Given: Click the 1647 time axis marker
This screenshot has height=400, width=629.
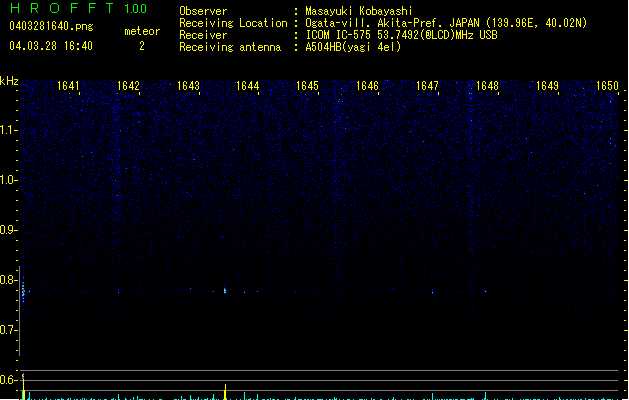Looking at the screenshot, I should 427,86.
